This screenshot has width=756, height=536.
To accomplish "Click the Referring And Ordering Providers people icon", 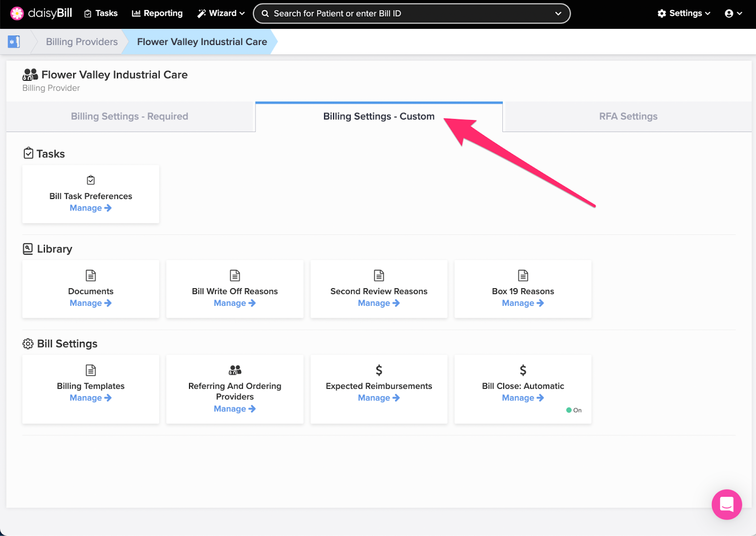I will click(235, 370).
